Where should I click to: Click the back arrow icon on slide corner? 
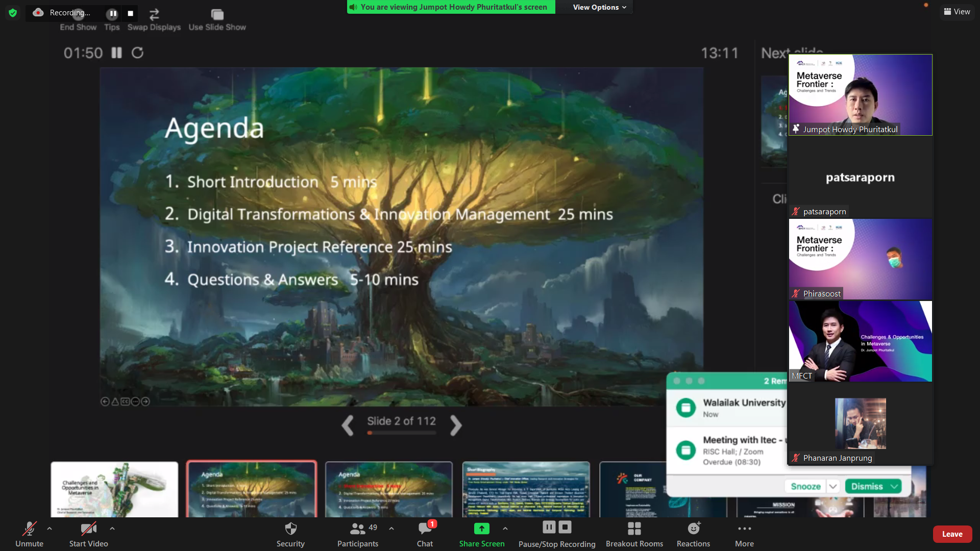(105, 402)
